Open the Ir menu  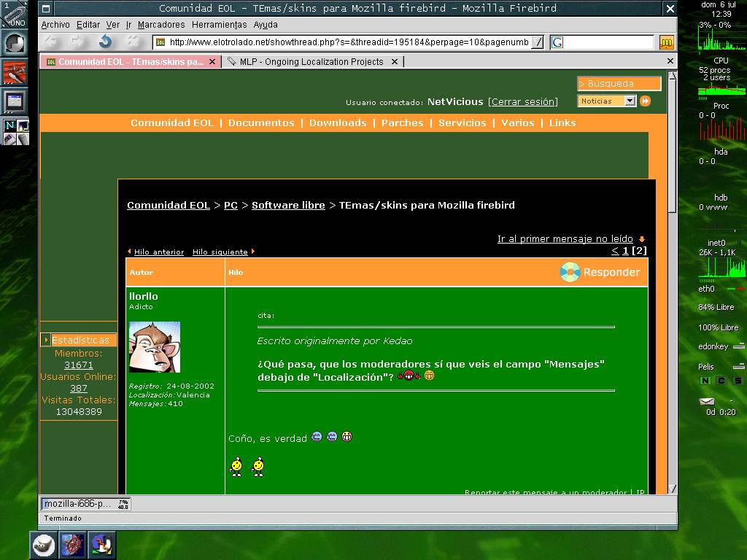(x=128, y=25)
